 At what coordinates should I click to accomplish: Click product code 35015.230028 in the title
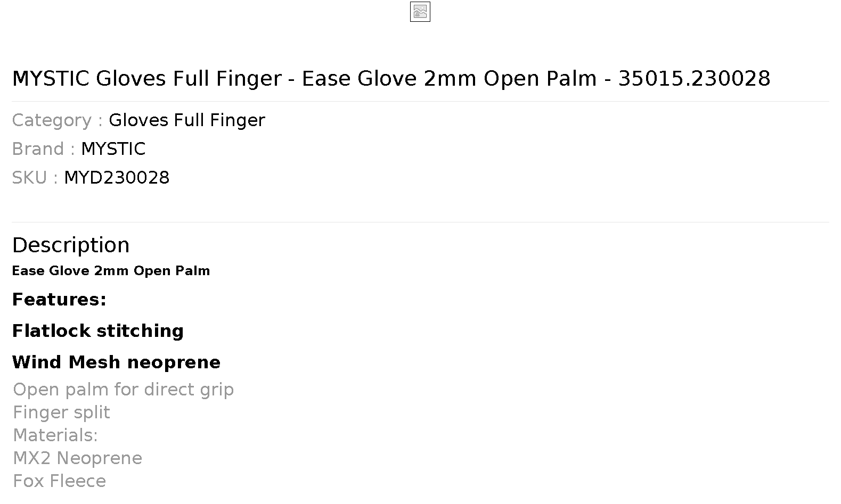tap(694, 79)
